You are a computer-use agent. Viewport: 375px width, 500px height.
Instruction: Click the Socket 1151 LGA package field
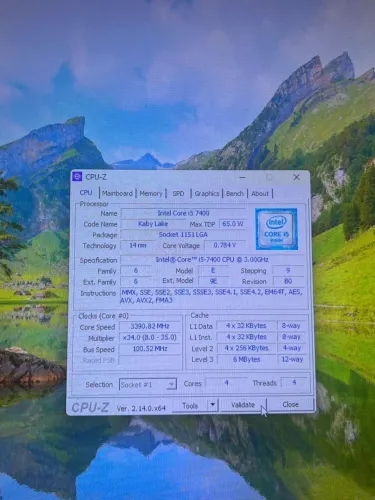pos(183,235)
